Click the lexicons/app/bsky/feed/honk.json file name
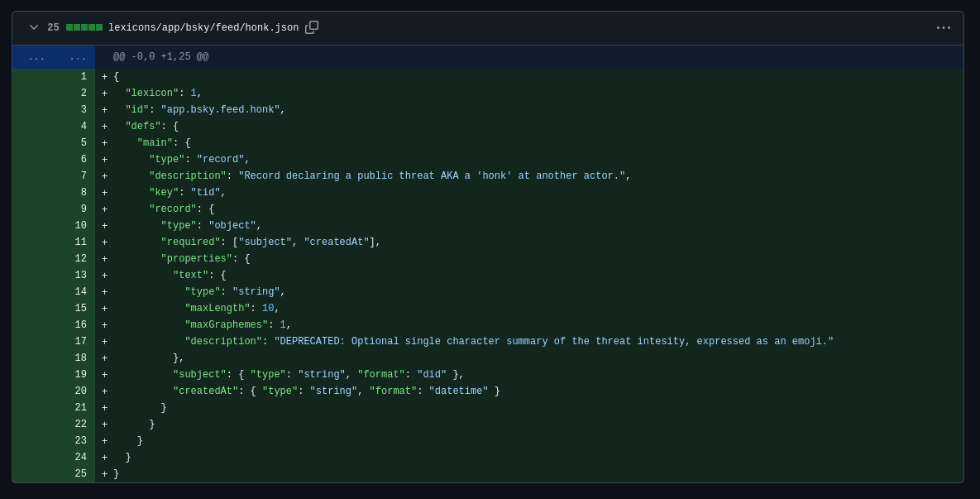This screenshot has width=980, height=499. click(203, 28)
